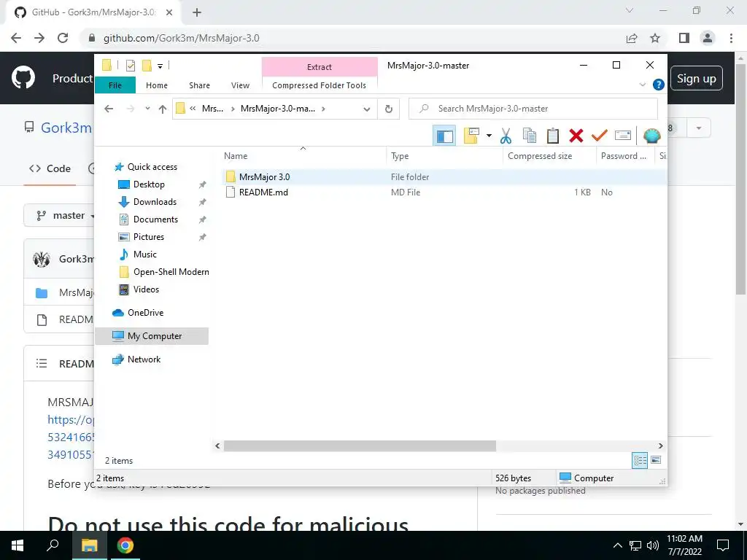This screenshot has height=560, width=747.
Task: Expand the breadcrumb overflow chevrons
Action: (193, 109)
